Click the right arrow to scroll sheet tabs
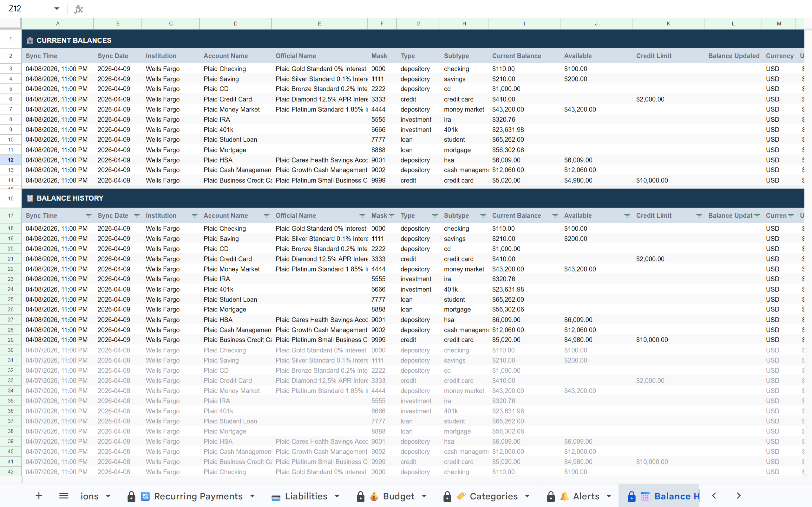This screenshot has height=507, width=812. [738, 496]
